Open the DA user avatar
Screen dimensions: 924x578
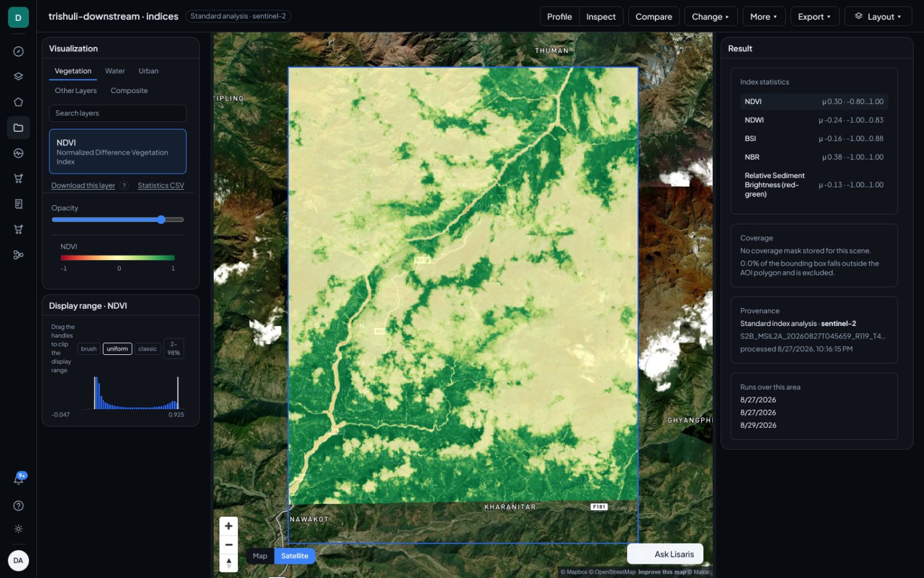tap(18, 561)
